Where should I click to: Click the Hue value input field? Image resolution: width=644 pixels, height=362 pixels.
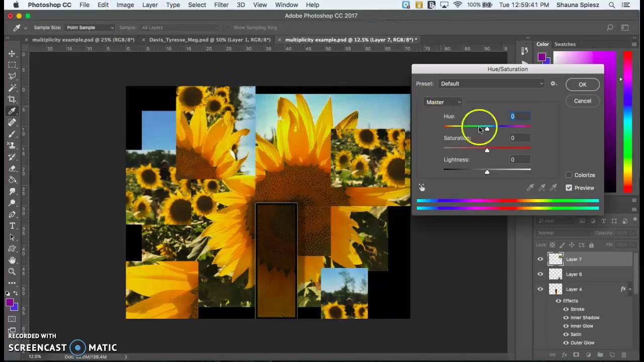coord(520,117)
